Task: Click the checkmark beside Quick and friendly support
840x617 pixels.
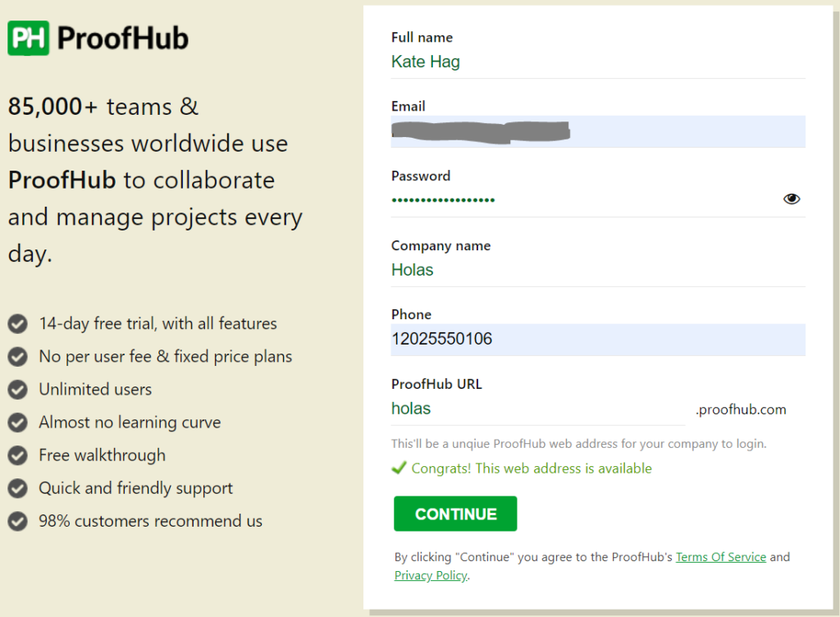Action: pos(18,488)
